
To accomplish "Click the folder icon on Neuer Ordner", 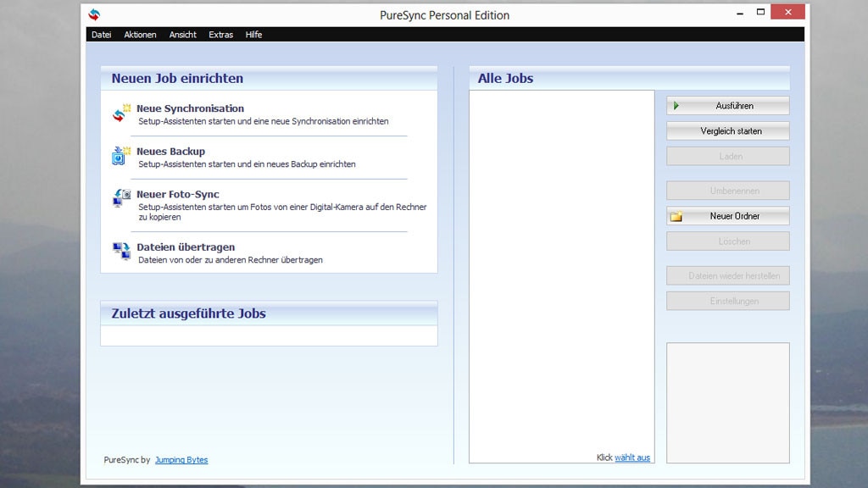I will (x=676, y=216).
